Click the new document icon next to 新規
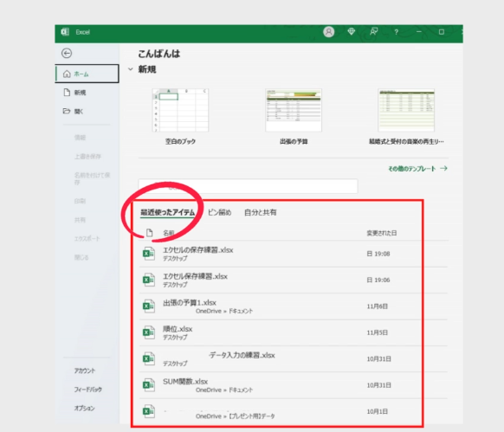The height and width of the screenshot is (432, 504). [67, 93]
